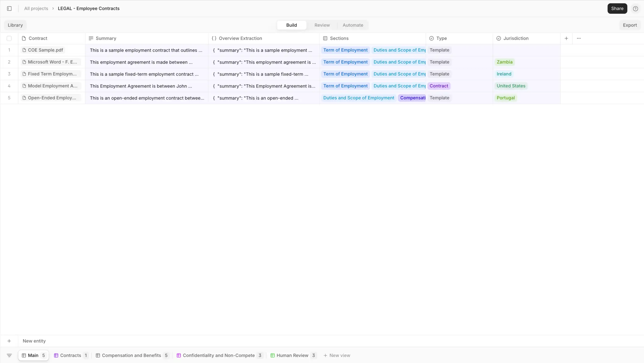Click the document icon for COE Sample.pdf
This screenshot has width=644, height=363.
coord(24,50)
